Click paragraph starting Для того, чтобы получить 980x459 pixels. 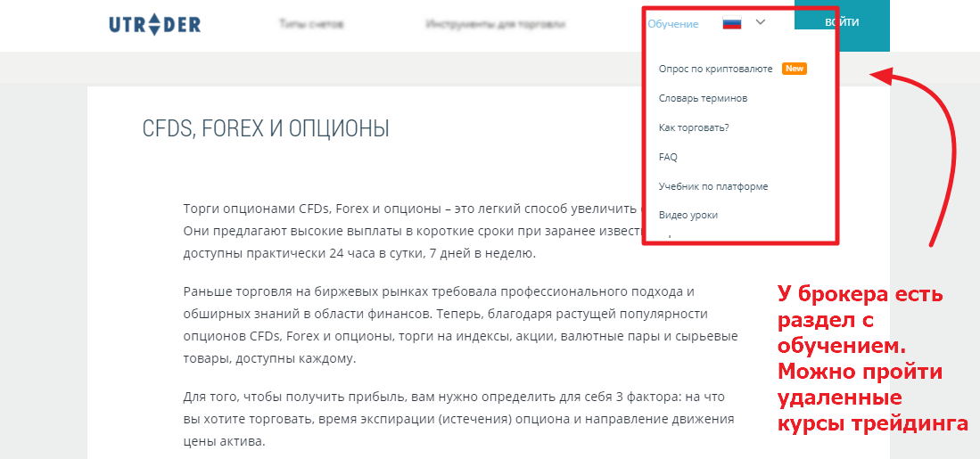[458, 419]
